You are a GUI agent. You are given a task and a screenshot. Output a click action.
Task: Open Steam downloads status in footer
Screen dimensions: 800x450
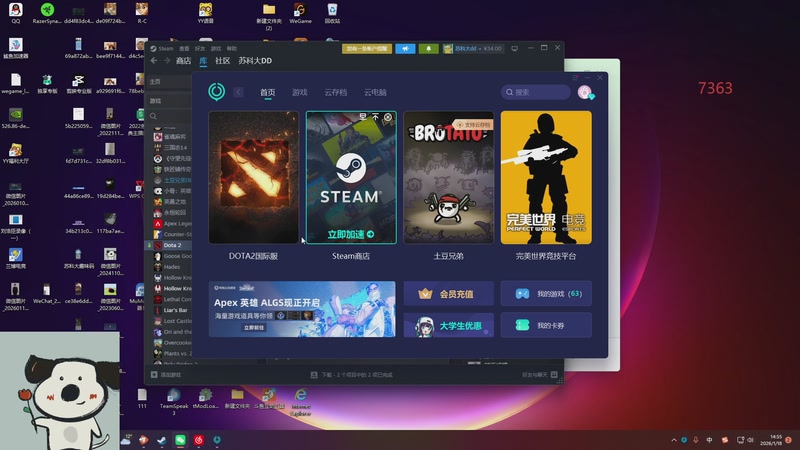click(352, 374)
